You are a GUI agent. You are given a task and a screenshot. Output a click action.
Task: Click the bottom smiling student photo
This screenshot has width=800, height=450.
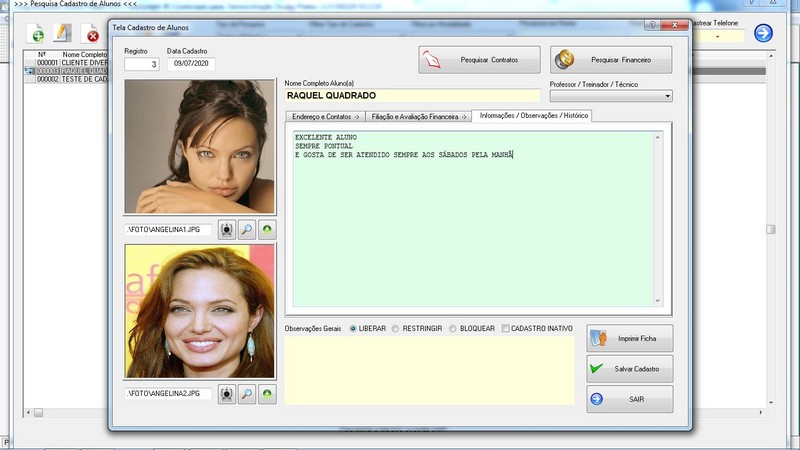point(199,311)
